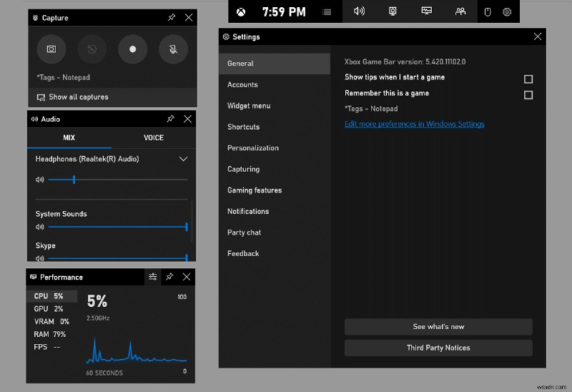This screenshot has height=392, width=572.
Task: Close the Audio widget
Action: click(x=187, y=119)
